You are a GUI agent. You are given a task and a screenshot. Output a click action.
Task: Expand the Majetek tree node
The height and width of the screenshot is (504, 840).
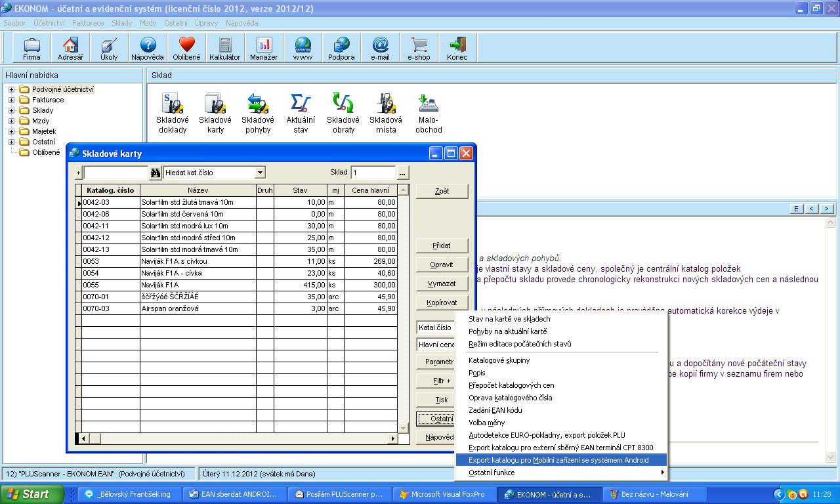click(11, 131)
